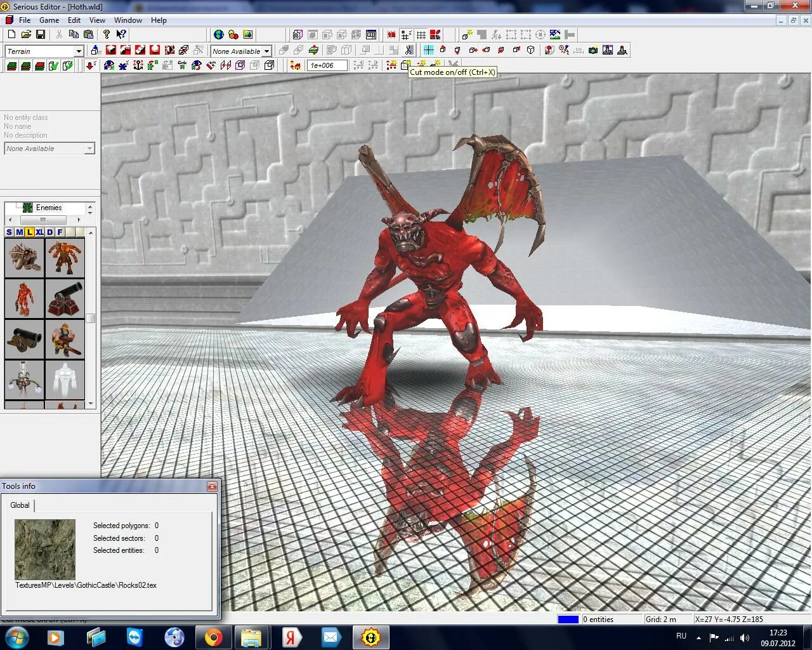Click the joystick icon at toolbar end
Image resolution: width=812 pixels, height=650 pixels.
[622, 50]
